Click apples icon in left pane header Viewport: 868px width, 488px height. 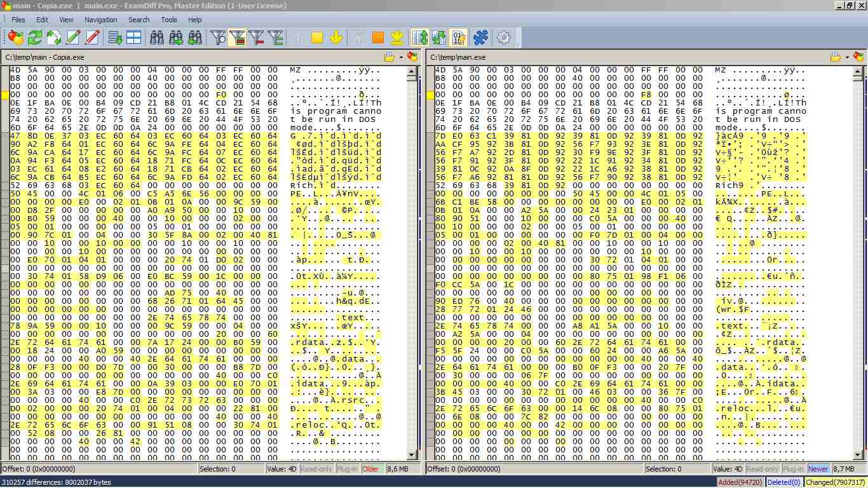point(412,57)
